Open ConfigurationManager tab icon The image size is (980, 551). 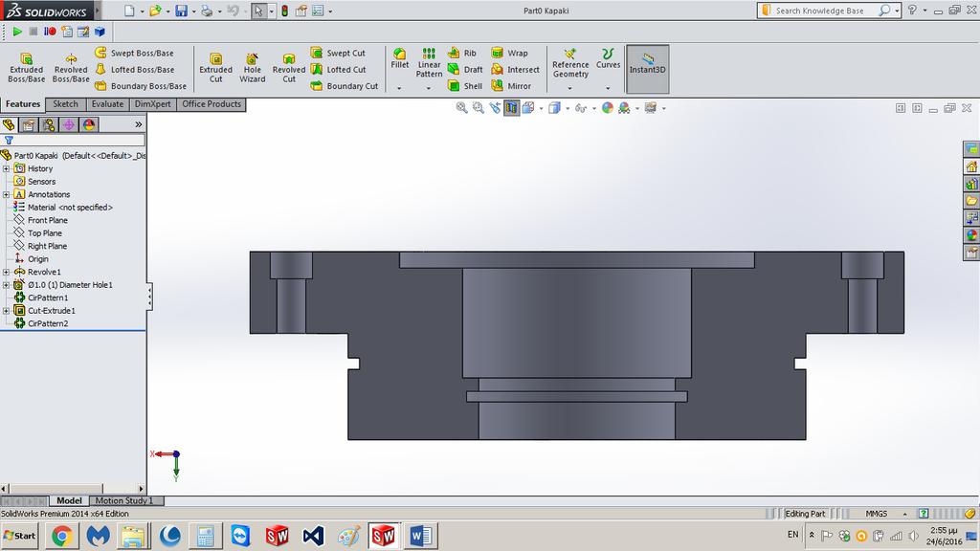point(49,125)
